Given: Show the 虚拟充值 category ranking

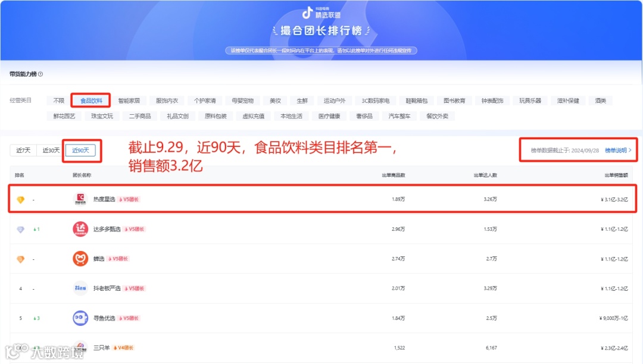Looking at the screenshot, I should click(x=254, y=116).
